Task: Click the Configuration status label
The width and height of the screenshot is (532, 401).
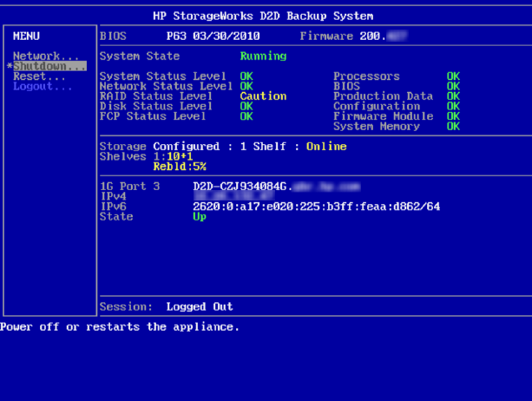Action: [x=377, y=106]
